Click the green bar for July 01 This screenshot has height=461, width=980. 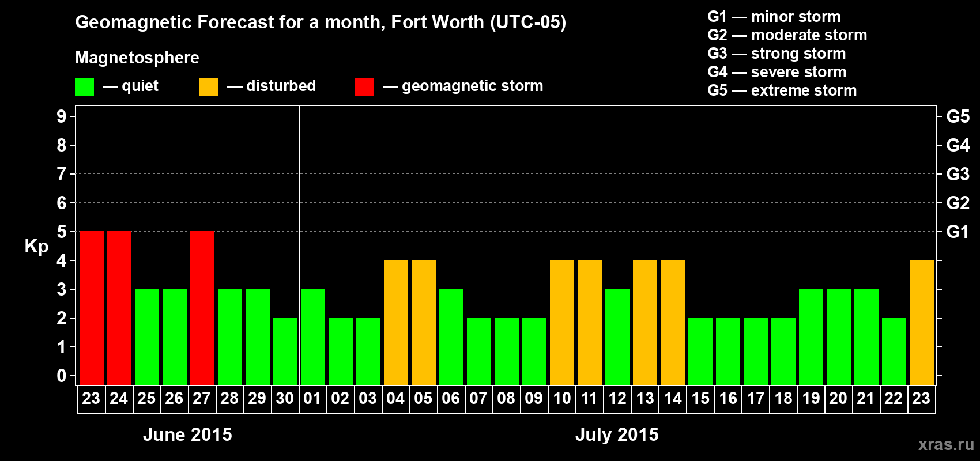coord(313,337)
